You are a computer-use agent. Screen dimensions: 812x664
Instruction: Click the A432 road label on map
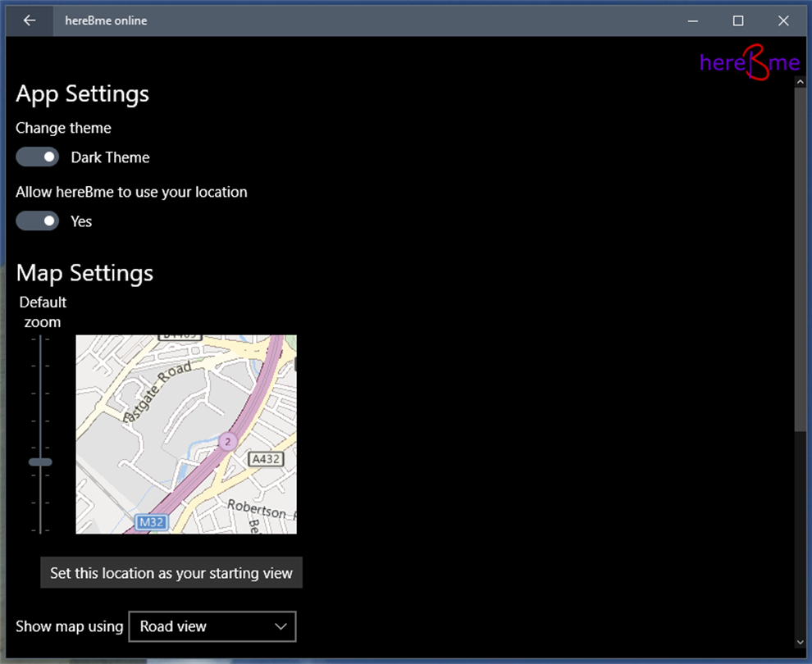tap(267, 459)
